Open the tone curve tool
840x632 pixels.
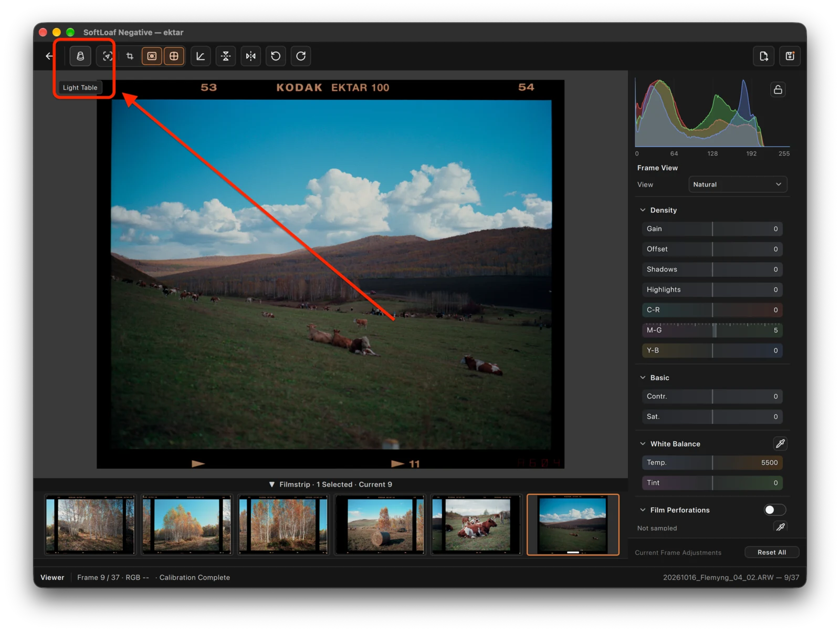pos(201,56)
